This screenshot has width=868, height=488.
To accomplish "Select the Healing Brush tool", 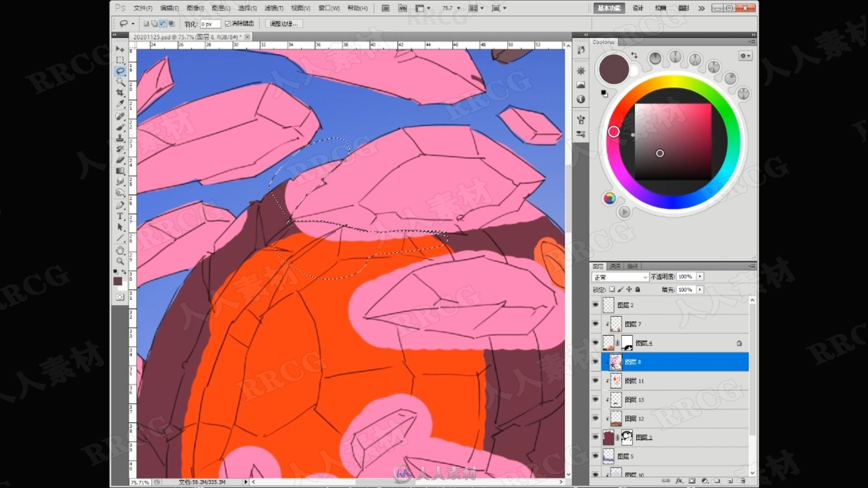I will [120, 117].
